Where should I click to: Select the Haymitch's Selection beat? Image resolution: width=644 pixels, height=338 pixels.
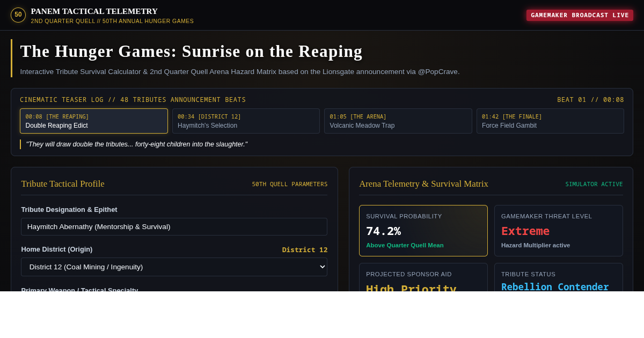coord(246,121)
